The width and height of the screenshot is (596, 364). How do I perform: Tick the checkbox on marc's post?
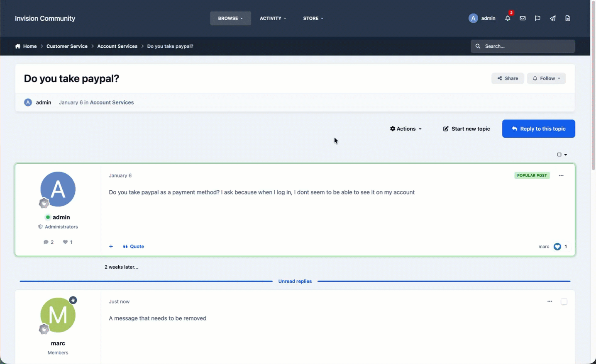tap(564, 301)
